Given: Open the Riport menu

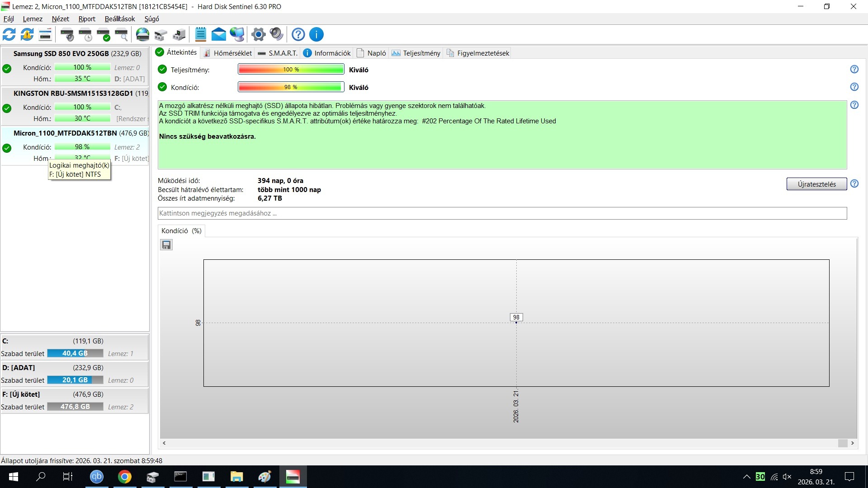Looking at the screenshot, I should [x=87, y=19].
